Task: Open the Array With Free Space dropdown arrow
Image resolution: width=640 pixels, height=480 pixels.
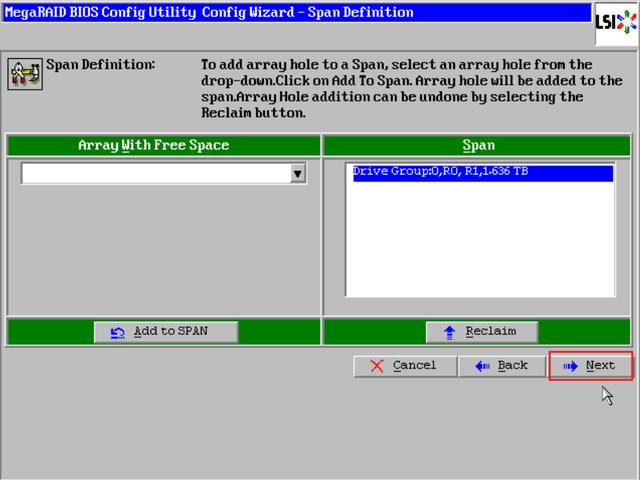Action: [x=298, y=174]
